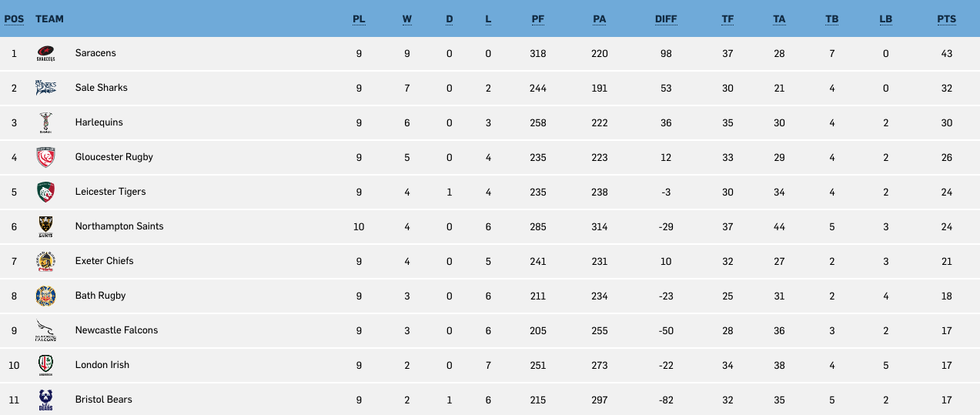Sort by the DIFF column header
The width and height of the screenshot is (980, 415).
(x=666, y=18)
